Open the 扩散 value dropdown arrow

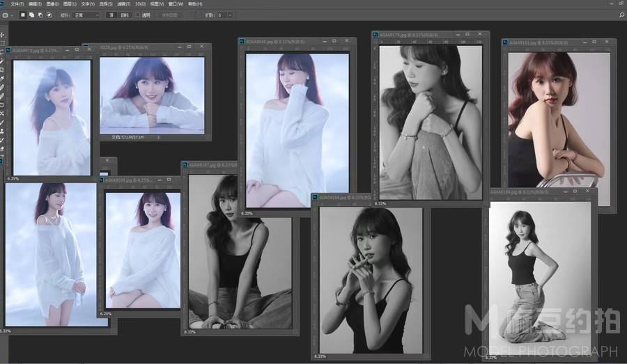[231, 15]
